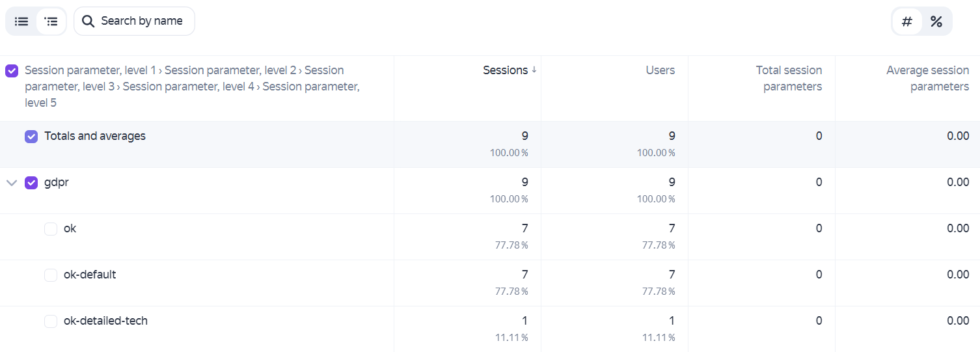Sort by Sessions column header
Viewport: 980px width, 352px height.
point(505,70)
